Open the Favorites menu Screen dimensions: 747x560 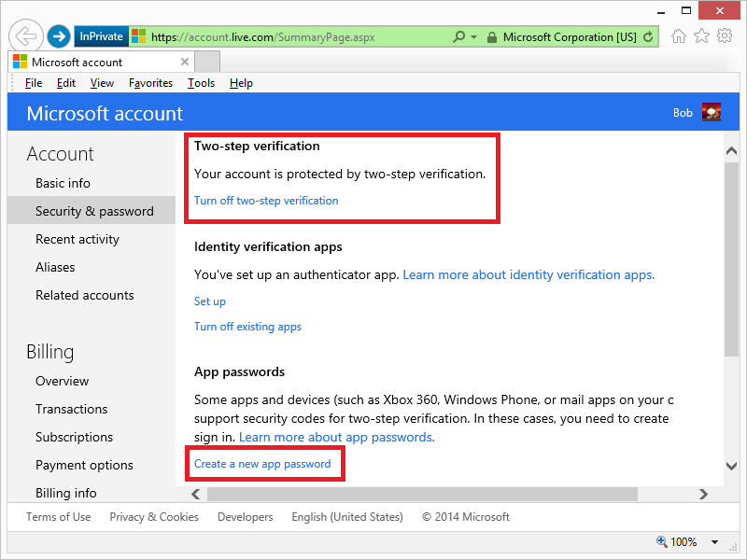coord(150,83)
